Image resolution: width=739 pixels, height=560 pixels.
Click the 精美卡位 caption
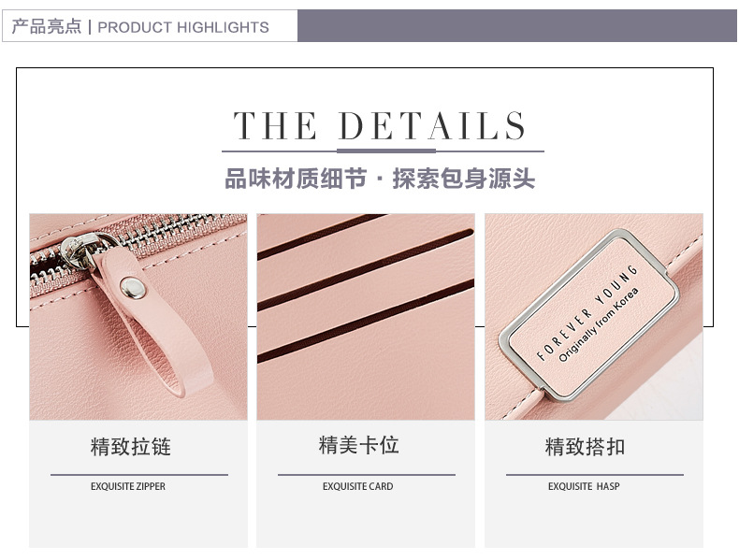[358, 445]
